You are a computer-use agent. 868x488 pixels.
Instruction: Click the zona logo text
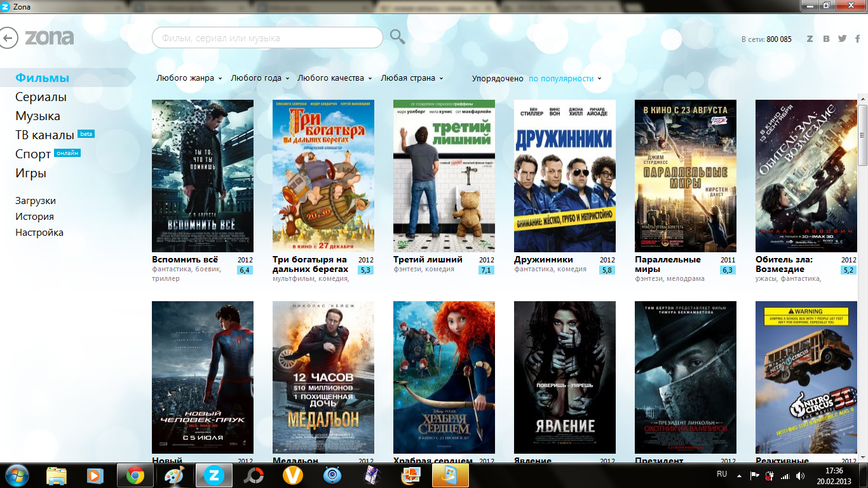[50, 37]
